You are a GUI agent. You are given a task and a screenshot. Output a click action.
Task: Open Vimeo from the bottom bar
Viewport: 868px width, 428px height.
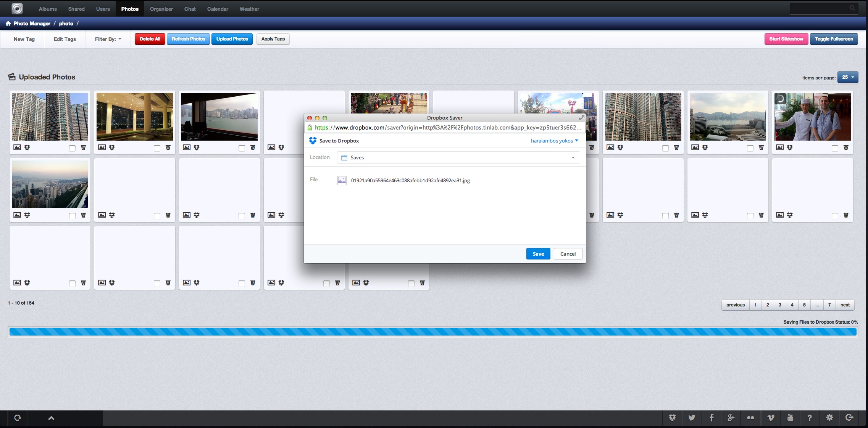(x=770, y=418)
